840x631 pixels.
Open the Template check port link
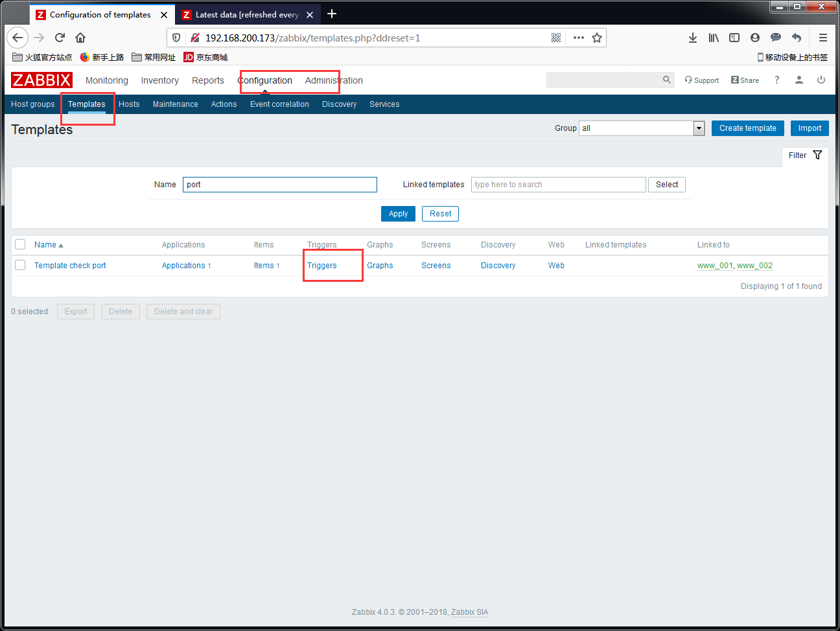70,266
